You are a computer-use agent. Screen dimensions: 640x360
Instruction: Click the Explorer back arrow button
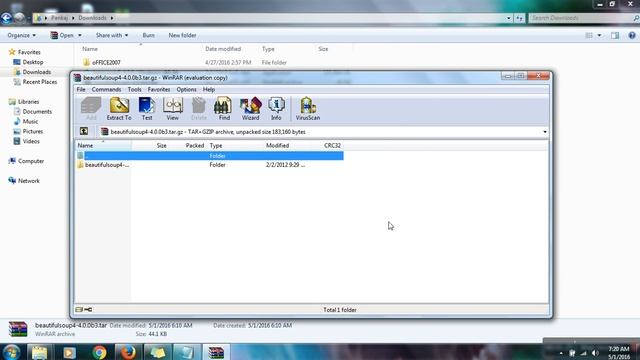click(x=6, y=18)
